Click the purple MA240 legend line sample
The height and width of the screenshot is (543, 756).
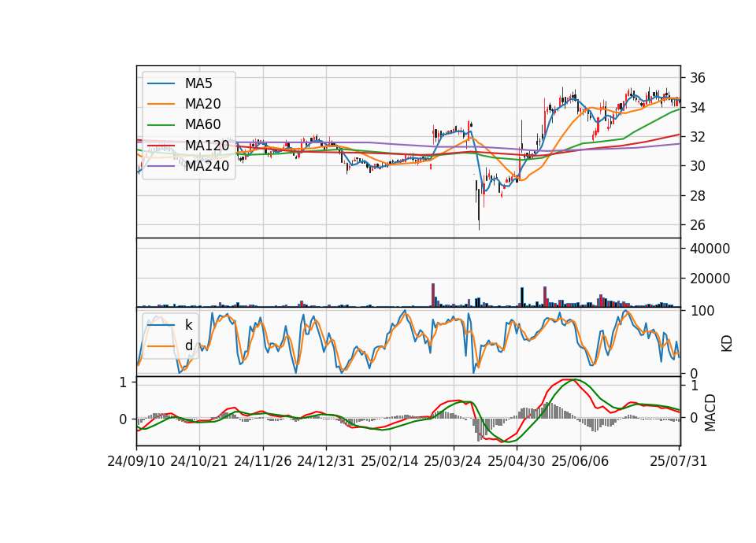tap(161, 166)
